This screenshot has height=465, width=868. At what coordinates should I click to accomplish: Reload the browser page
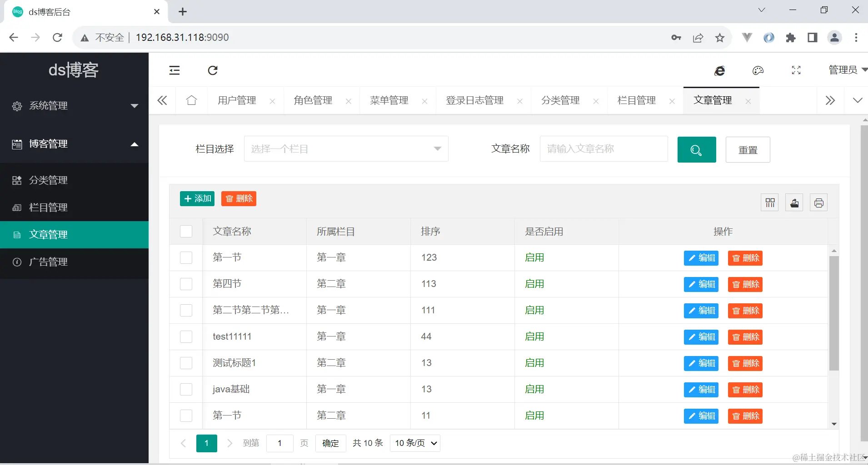tap(57, 37)
